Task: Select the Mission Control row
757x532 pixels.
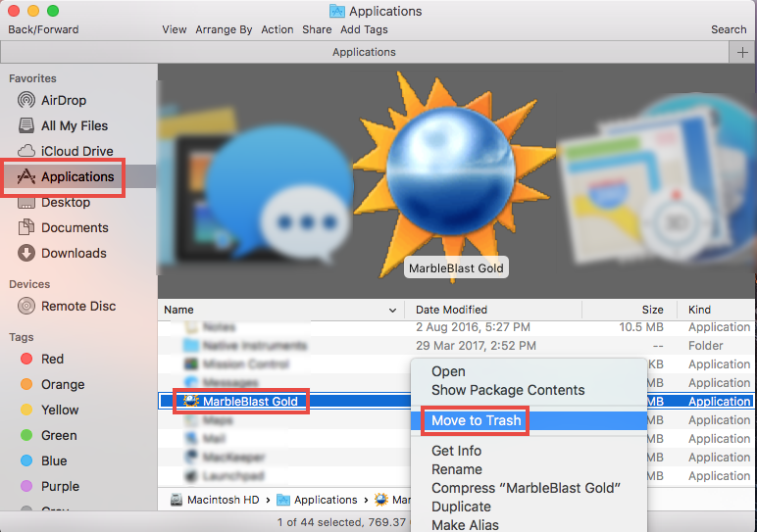Action: [284, 364]
